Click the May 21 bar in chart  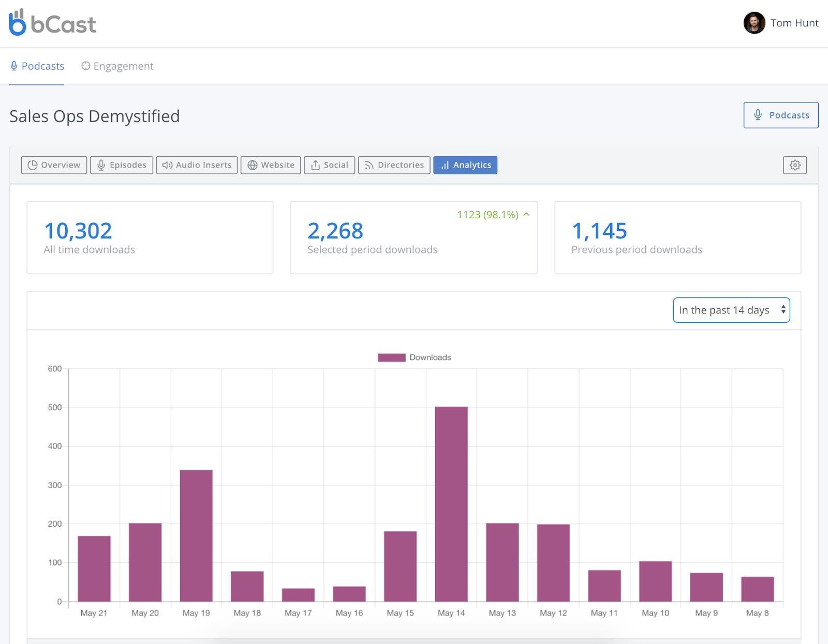tap(94, 568)
